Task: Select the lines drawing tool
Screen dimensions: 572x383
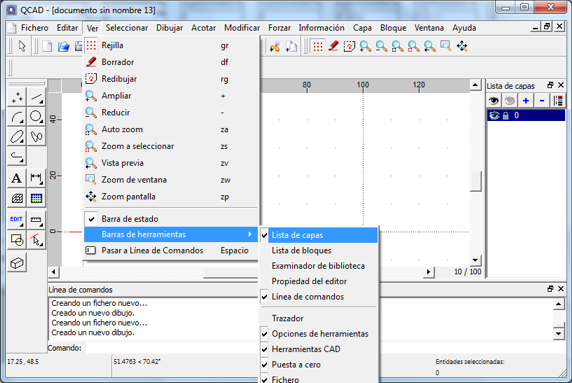Action: coord(36,97)
